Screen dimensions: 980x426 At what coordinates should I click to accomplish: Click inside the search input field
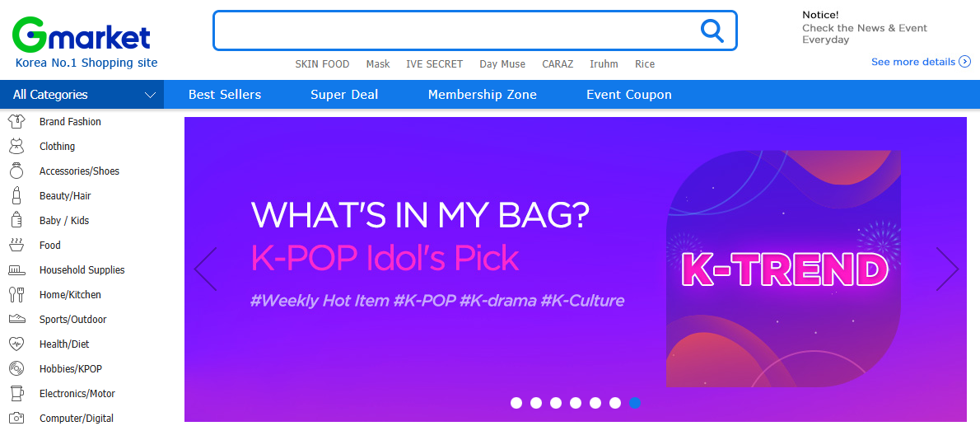[453, 31]
